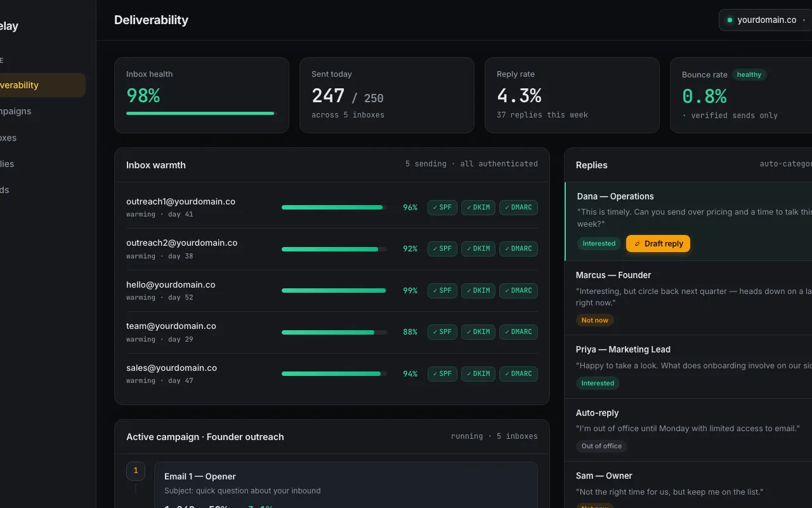Click the DMARC badge for outreach1@yourdomain.co
Screen dimensions: 812x508
point(518,208)
